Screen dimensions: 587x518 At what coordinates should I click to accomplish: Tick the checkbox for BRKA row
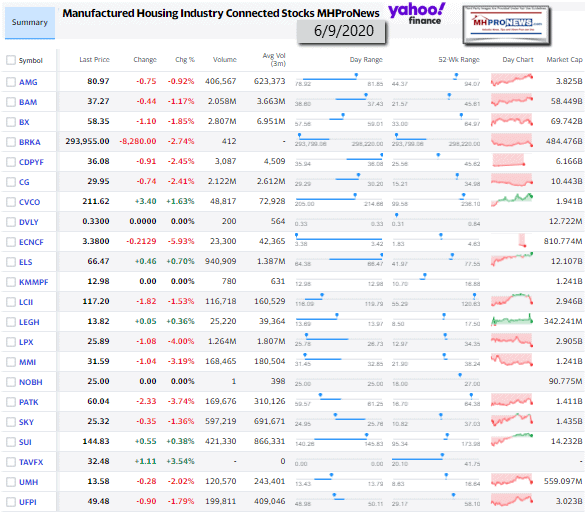[x=11, y=142]
